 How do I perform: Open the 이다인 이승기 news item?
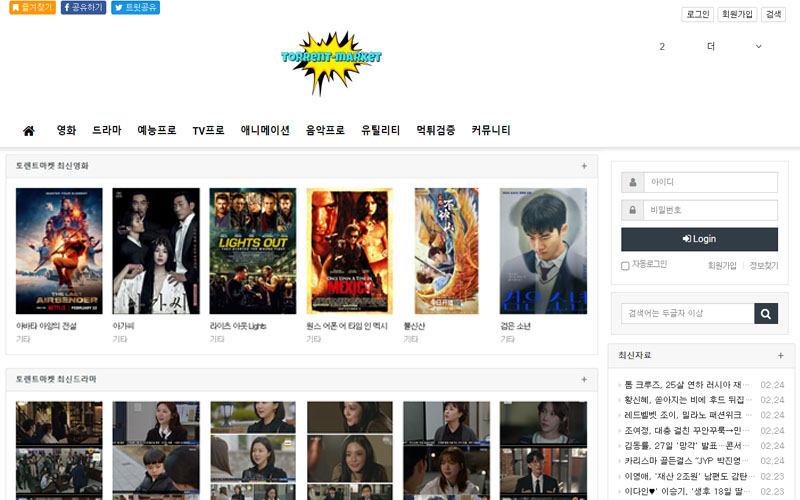687,491
